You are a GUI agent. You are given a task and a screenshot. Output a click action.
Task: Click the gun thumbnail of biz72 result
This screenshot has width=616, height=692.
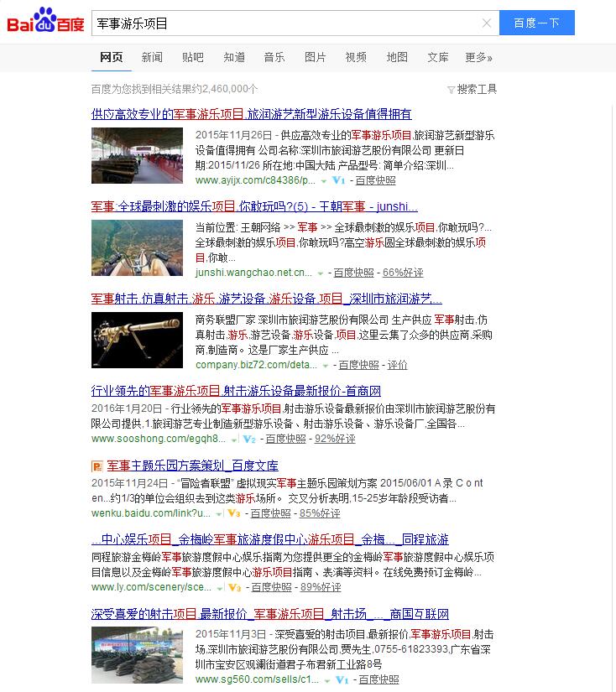(x=137, y=340)
